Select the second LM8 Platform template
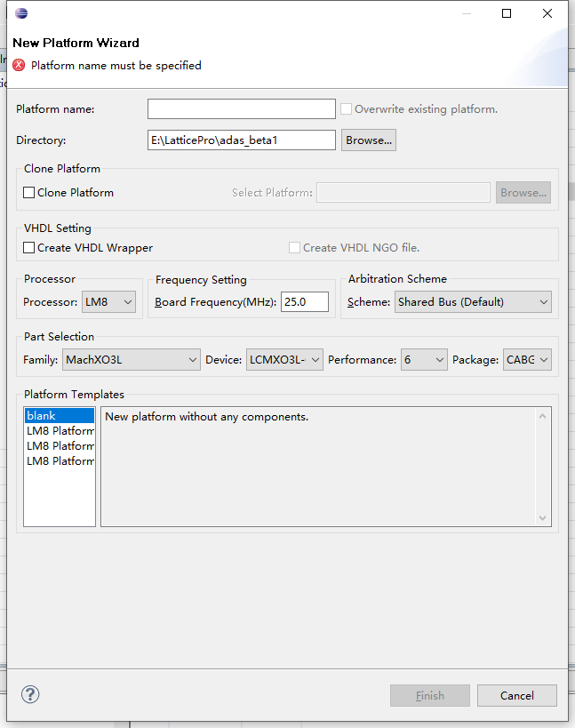Image resolution: width=575 pixels, height=728 pixels. (60, 445)
